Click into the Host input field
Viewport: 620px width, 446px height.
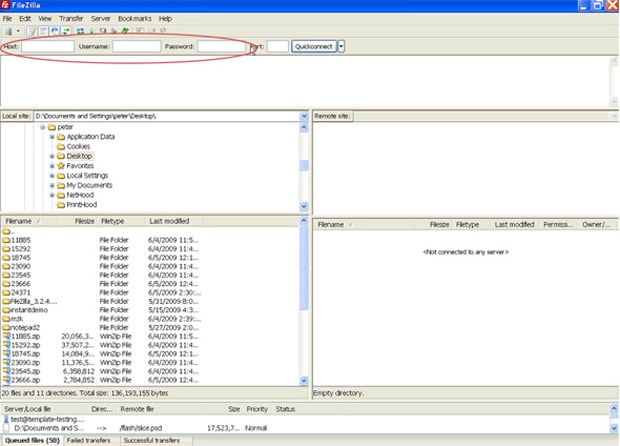[x=48, y=46]
